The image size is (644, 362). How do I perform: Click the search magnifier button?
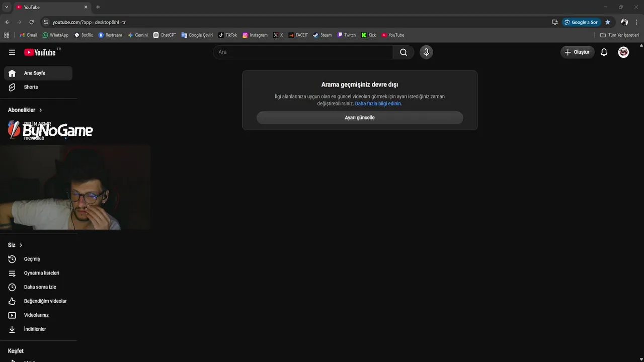point(404,52)
